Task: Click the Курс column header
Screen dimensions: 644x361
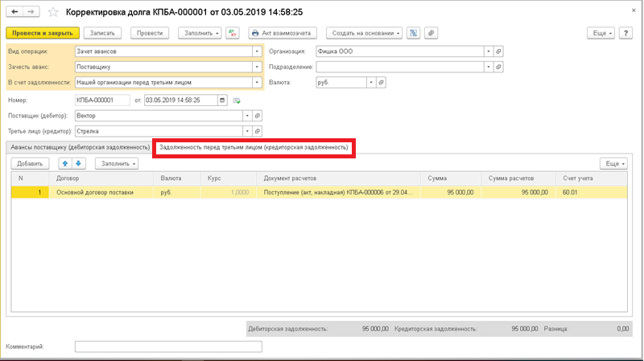Action: [x=229, y=178]
